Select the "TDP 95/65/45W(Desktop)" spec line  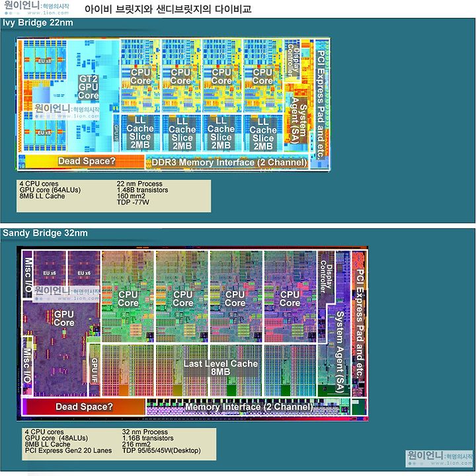pos(161,450)
